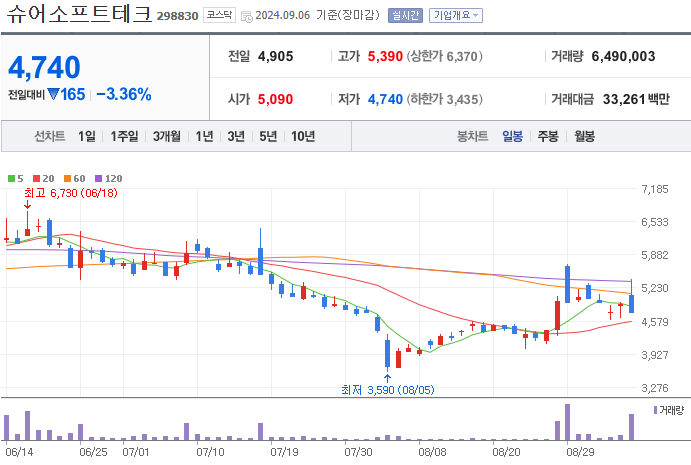691x465 pixels.
Task: Click the current price 4,740
Action: click(x=44, y=67)
